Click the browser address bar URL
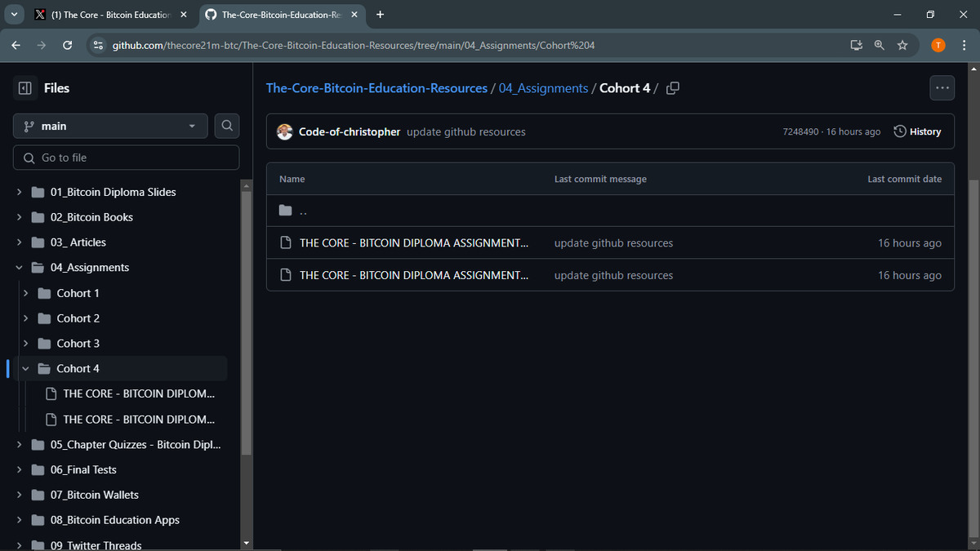The image size is (980, 551). tap(354, 45)
